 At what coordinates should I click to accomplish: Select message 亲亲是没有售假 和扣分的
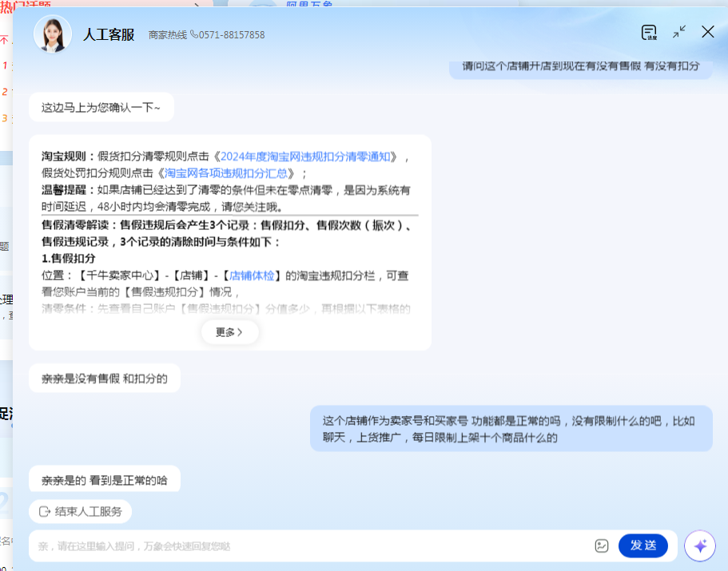pyautogui.click(x=105, y=379)
